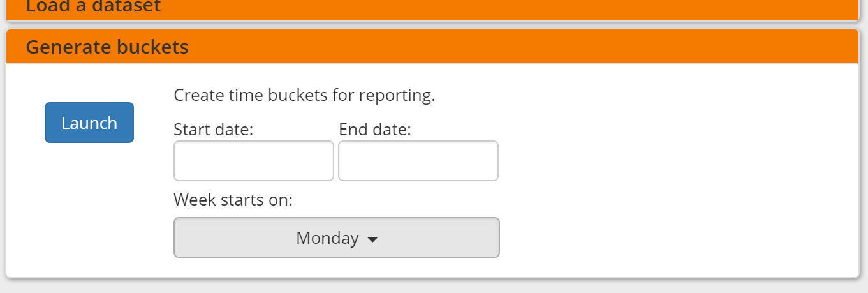Open the Week starts on dropdown

[x=336, y=237]
